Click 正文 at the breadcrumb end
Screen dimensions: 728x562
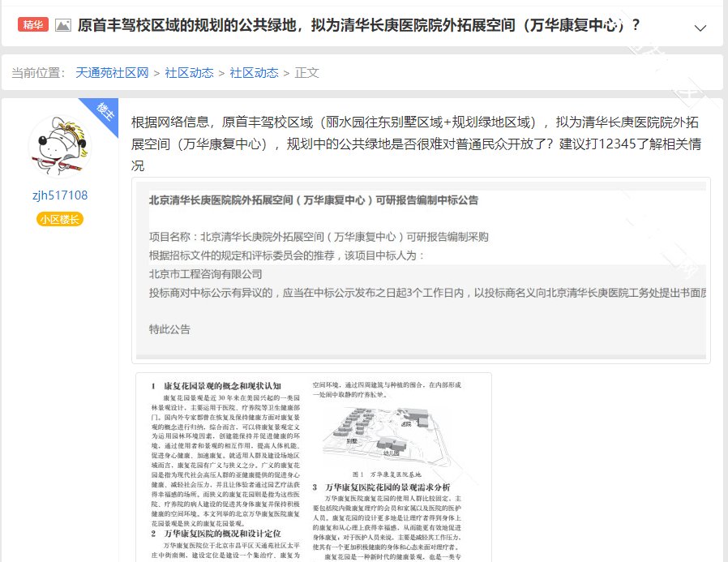point(307,73)
